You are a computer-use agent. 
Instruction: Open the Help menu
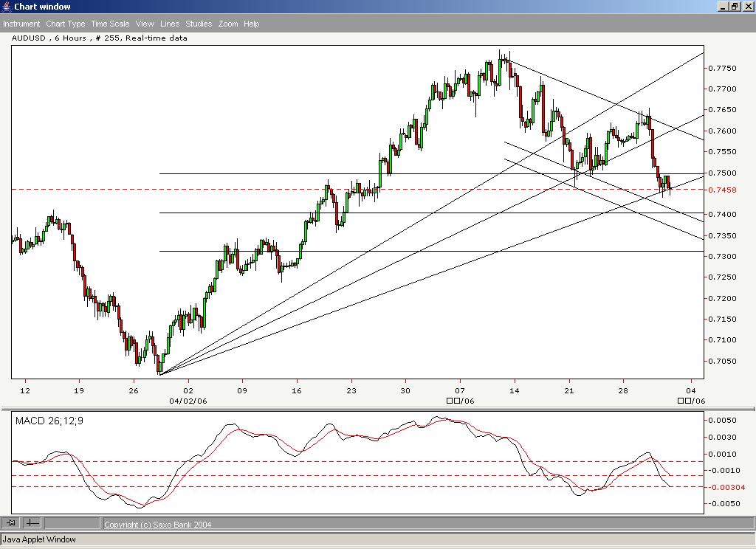pyautogui.click(x=251, y=24)
